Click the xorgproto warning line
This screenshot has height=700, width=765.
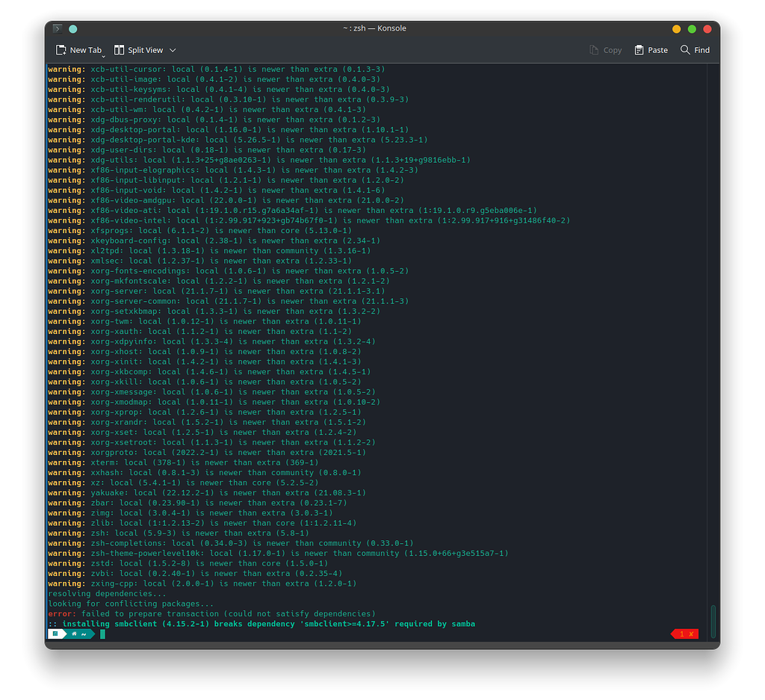[207, 452]
